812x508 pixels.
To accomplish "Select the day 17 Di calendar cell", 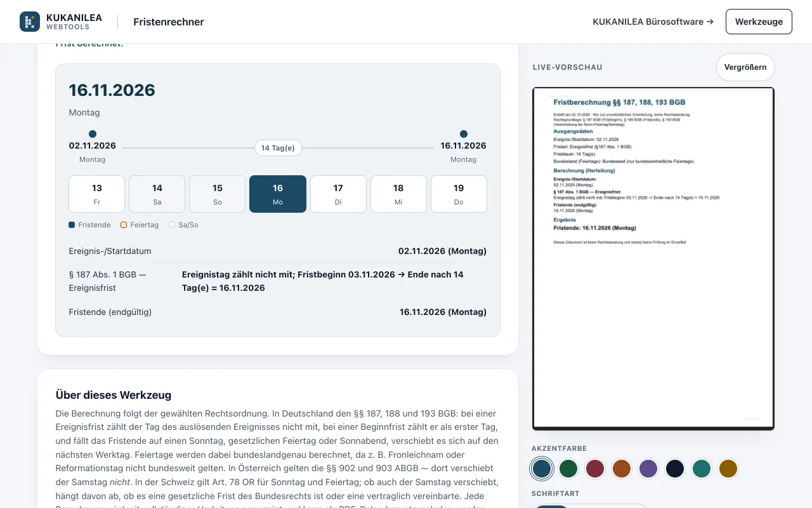I will pos(338,194).
